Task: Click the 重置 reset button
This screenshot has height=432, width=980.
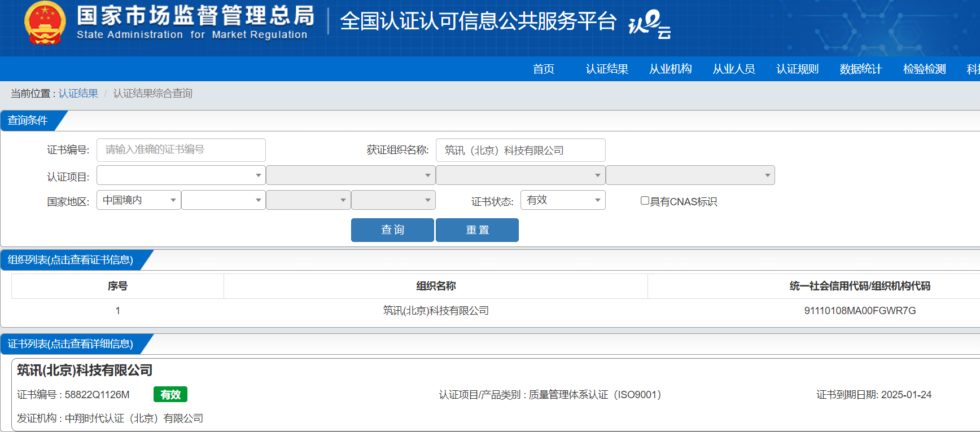Action: (477, 230)
